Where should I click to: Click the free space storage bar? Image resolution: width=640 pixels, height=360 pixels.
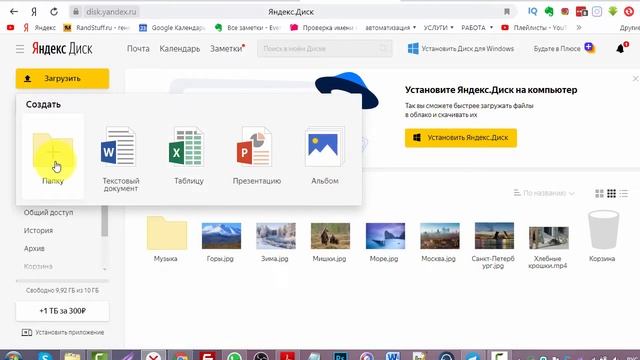[x=62, y=281]
